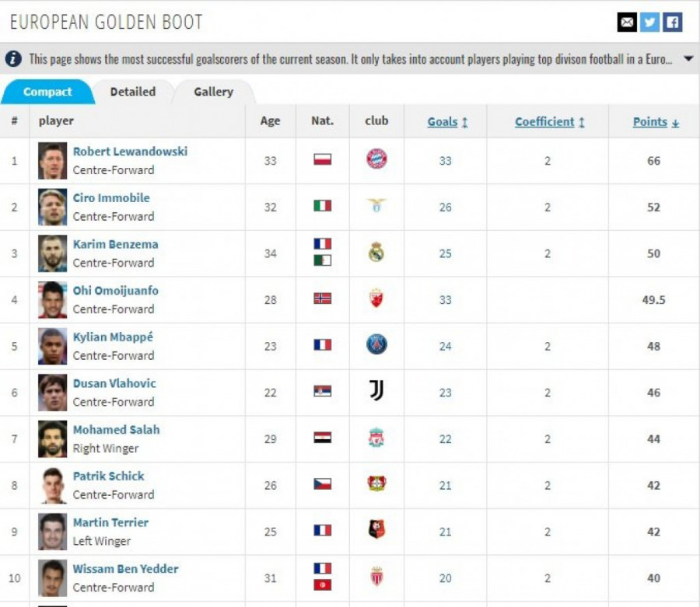
Task: Open Kylian Mbappé's player profile
Action: coord(113,337)
